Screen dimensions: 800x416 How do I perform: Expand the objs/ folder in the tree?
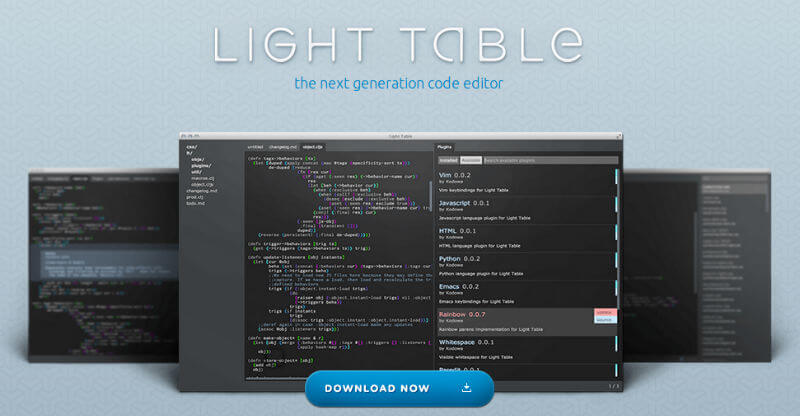tap(198, 159)
